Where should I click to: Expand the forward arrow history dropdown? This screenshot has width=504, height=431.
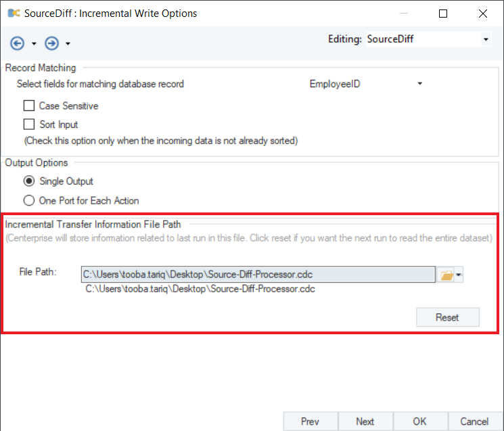(x=68, y=44)
